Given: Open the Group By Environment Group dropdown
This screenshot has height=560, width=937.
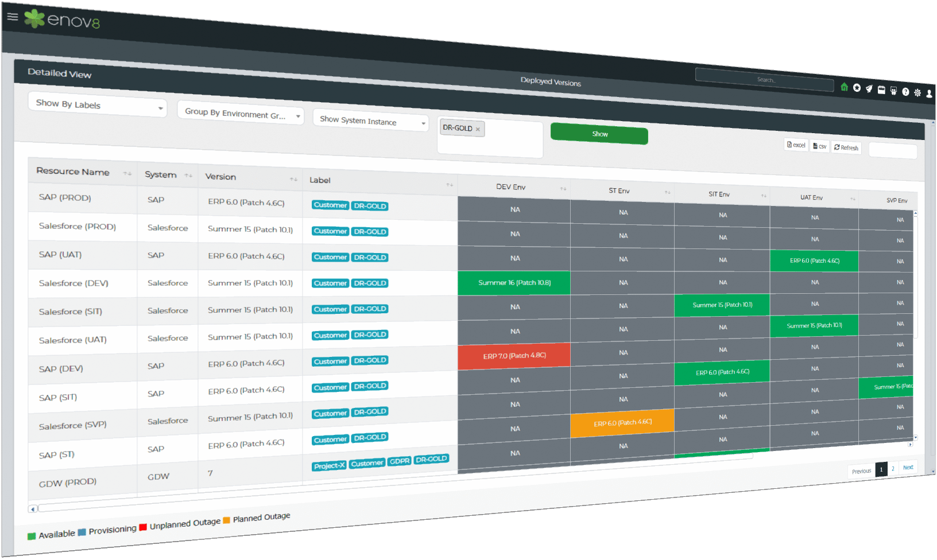Looking at the screenshot, I should pos(241,113).
